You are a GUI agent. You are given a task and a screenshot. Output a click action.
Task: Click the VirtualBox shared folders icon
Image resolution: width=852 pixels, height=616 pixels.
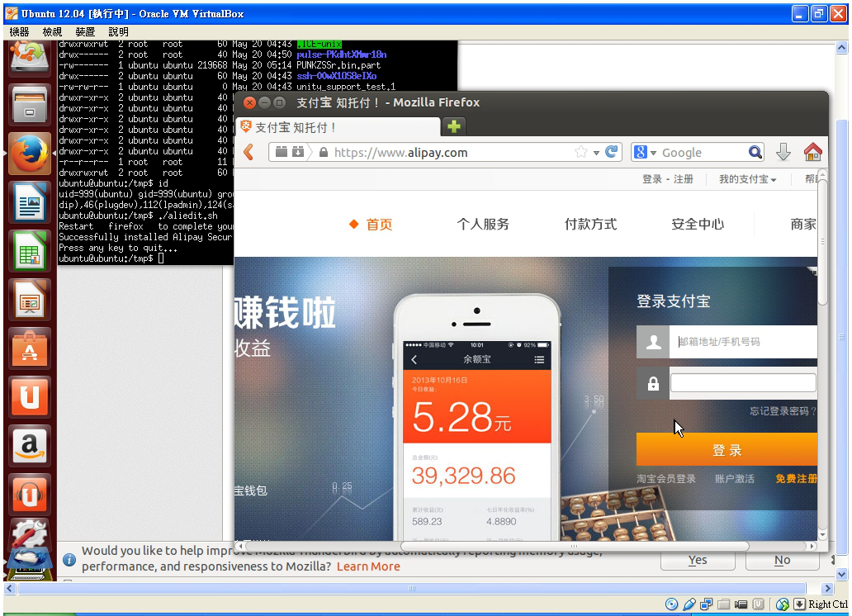[723, 604]
